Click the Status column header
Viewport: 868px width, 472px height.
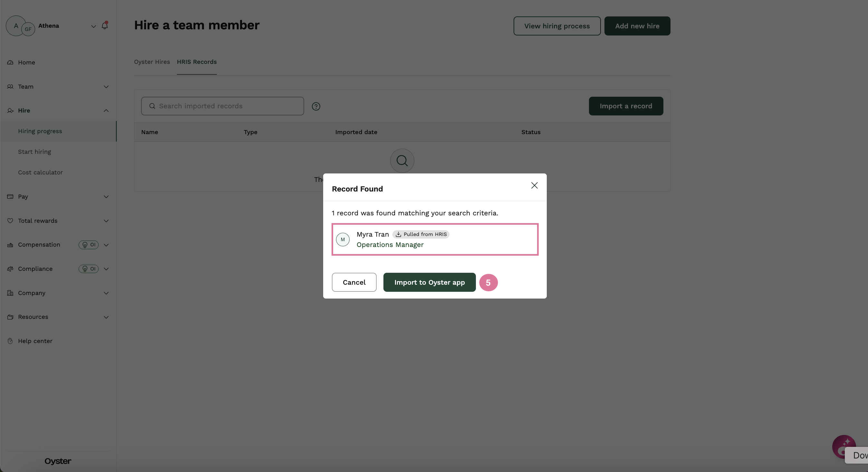[x=531, y=132]
